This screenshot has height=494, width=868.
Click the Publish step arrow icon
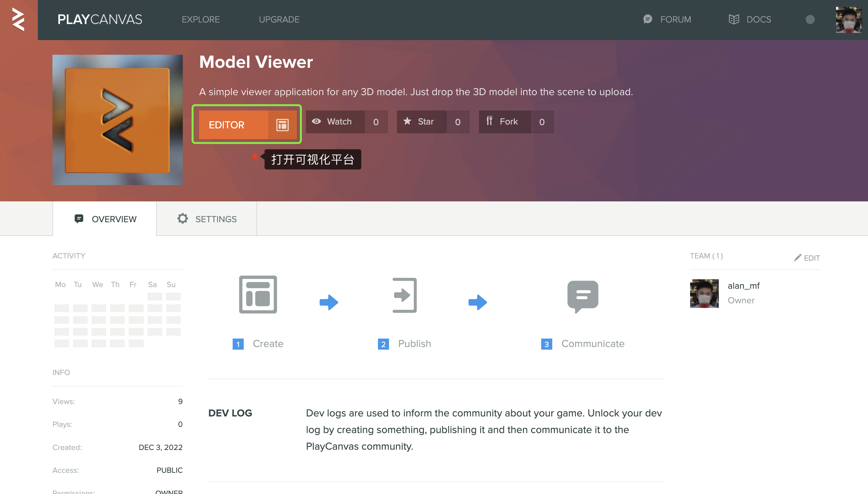[x=404, y=295]
